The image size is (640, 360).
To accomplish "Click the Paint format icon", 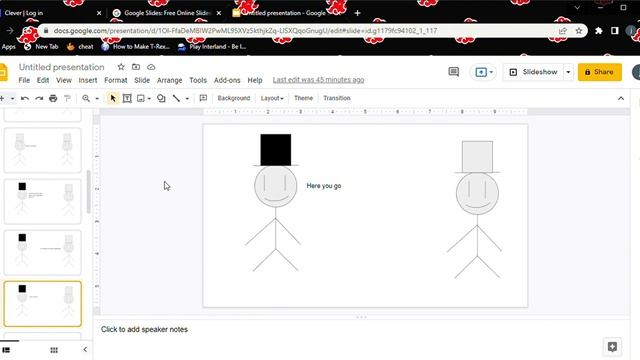I will [x=67, y=98].
